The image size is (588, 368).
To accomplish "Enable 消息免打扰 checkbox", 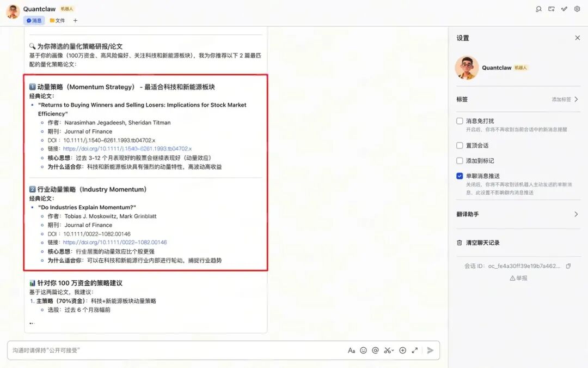I will tap(460, 121).
